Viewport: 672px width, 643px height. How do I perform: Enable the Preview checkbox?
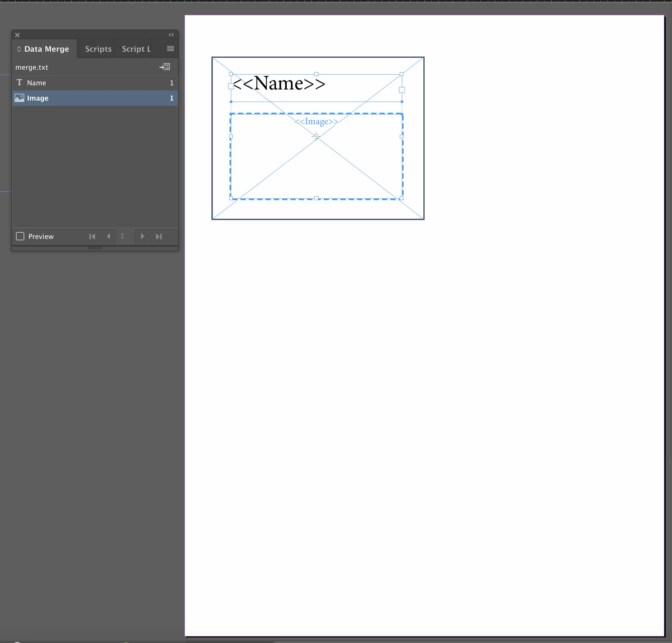point(20,237)
